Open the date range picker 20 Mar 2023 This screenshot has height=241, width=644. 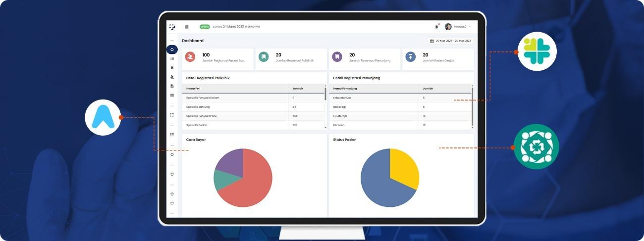(451, 41)
